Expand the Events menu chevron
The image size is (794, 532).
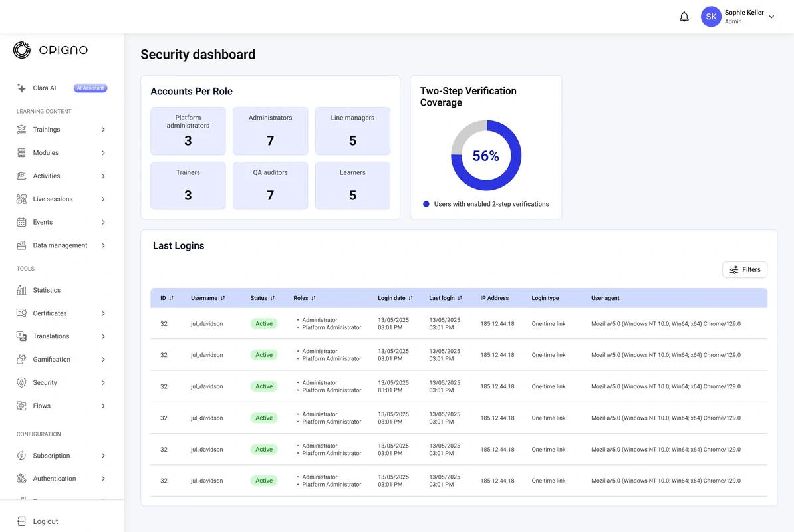103,222
